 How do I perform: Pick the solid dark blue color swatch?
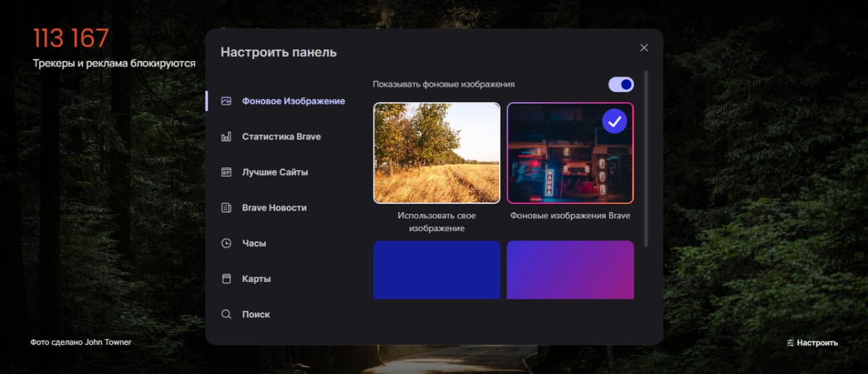click(x=437, y=270)
